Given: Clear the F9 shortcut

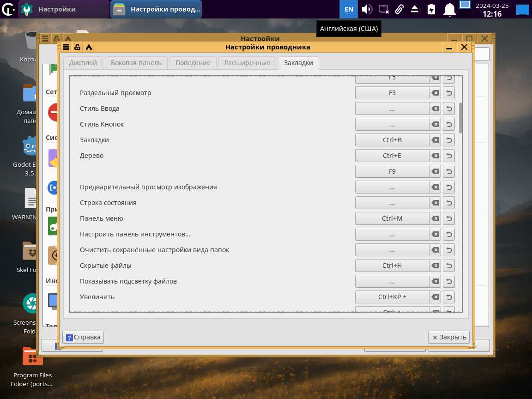Looking at the screenshot, I should point(435,171).
